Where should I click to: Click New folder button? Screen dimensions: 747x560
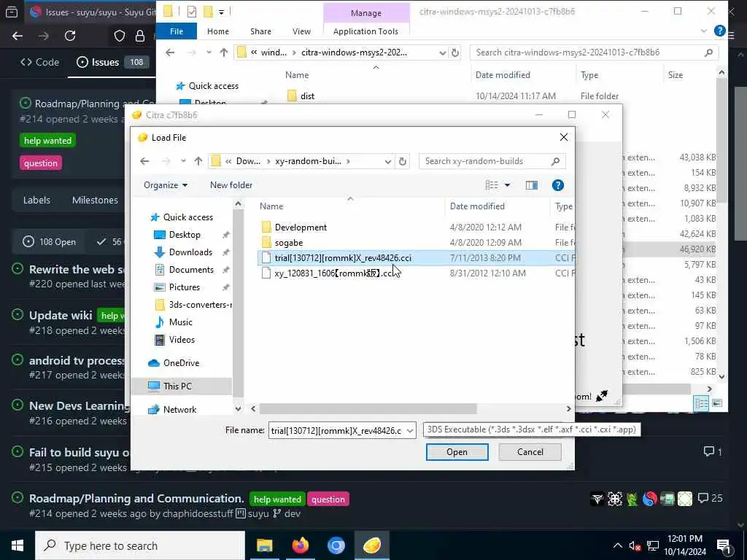pyautogui.click(x=231, y=185)
